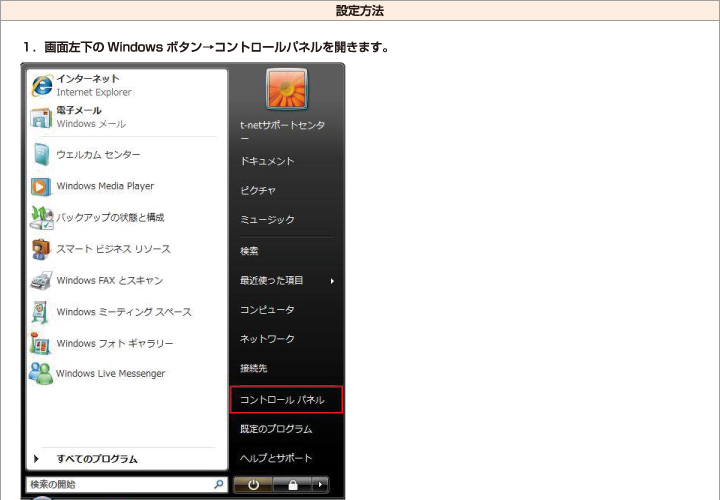Open 接続先

[253, 368]
